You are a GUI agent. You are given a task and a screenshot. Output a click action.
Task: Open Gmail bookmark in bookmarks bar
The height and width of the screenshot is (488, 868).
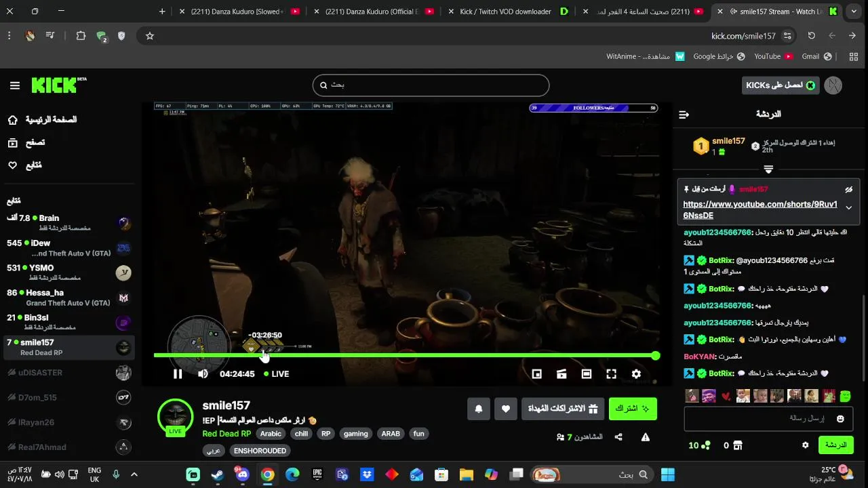coord(816,56)
